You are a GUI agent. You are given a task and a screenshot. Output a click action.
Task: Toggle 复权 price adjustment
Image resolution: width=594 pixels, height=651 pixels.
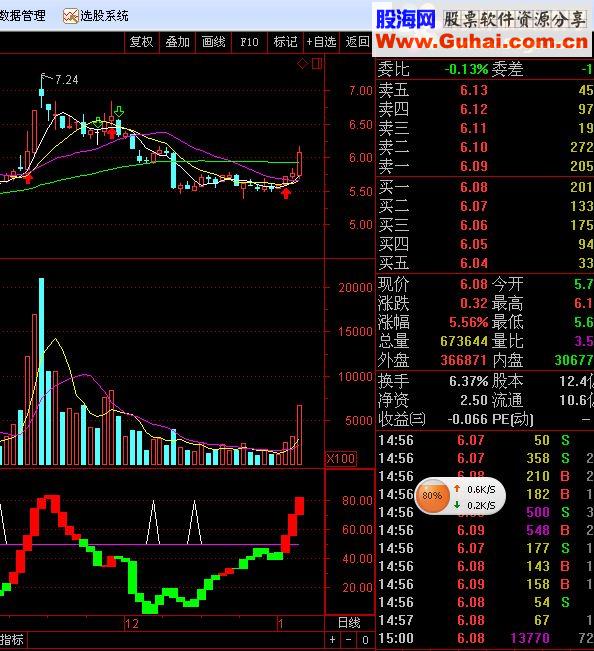(x=142, y=42)
